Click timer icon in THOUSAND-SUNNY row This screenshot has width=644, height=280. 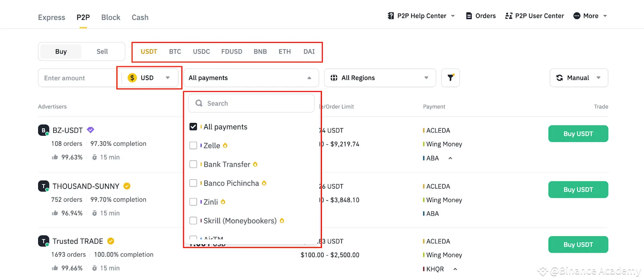pyautogui.click(x=95, y=213)
